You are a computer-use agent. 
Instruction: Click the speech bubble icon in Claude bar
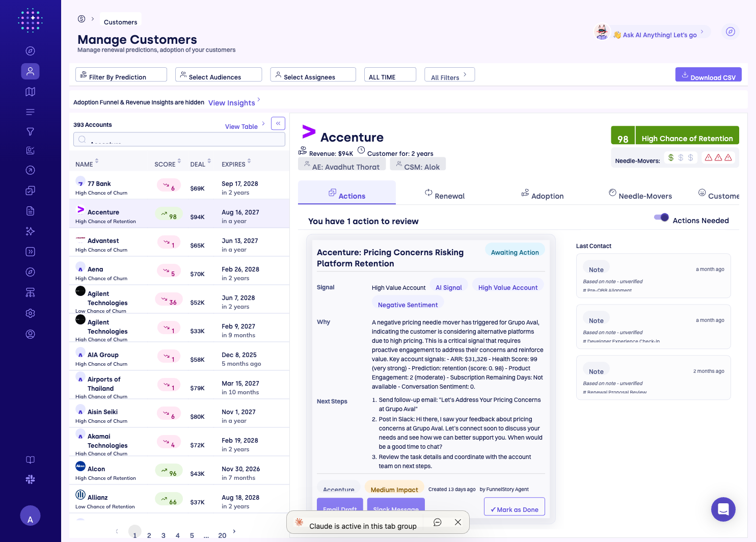coord(437,522)
